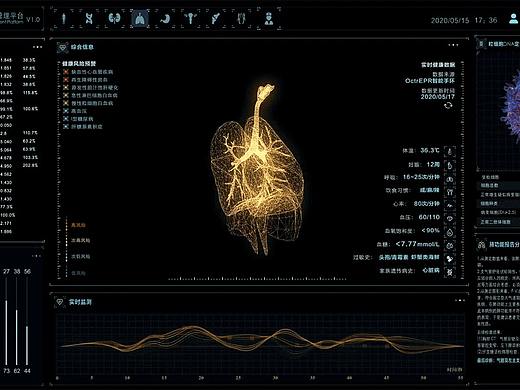This screenshot has height=390, width=520.
Task: Open the stomach icon in top bar
Action: click(x=165, y=19)
